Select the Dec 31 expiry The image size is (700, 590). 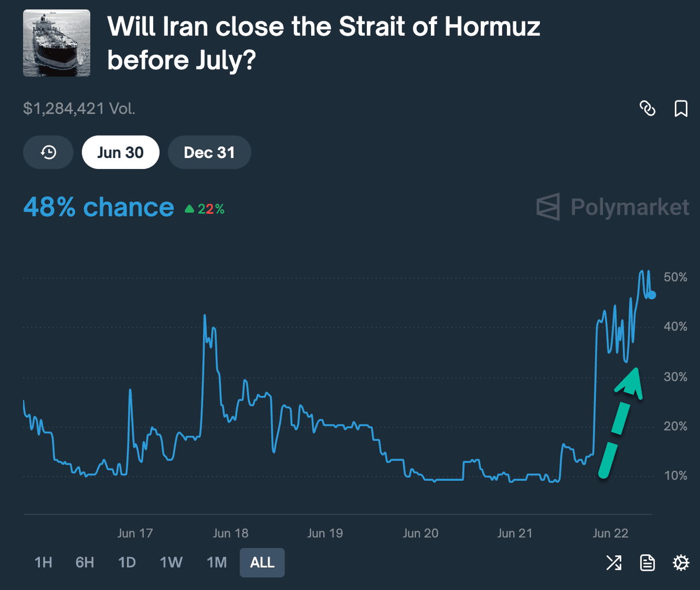pos(209,153)
